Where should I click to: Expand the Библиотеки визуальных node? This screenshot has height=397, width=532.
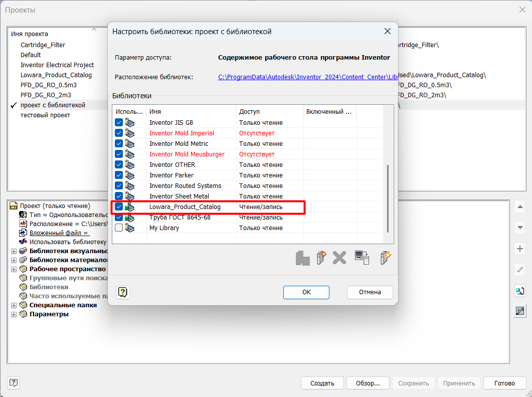tap(14, 252)
